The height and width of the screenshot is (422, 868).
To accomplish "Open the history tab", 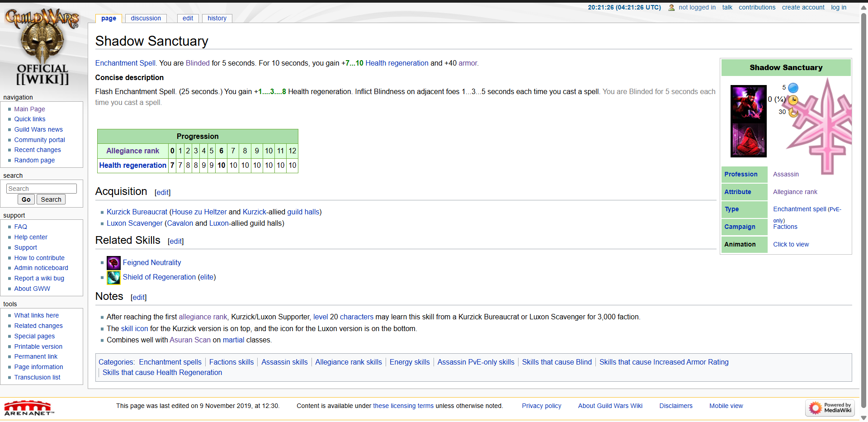I will pos(217,18).
